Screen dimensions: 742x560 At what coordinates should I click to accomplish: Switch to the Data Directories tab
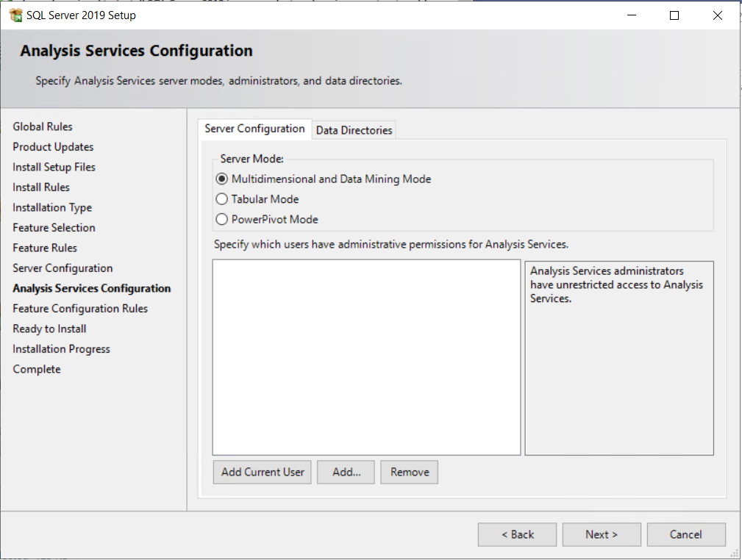click(354, 130)
